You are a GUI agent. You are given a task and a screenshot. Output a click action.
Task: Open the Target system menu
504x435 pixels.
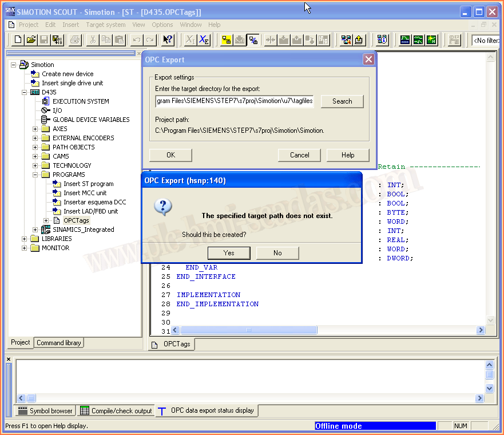[106, 25]
